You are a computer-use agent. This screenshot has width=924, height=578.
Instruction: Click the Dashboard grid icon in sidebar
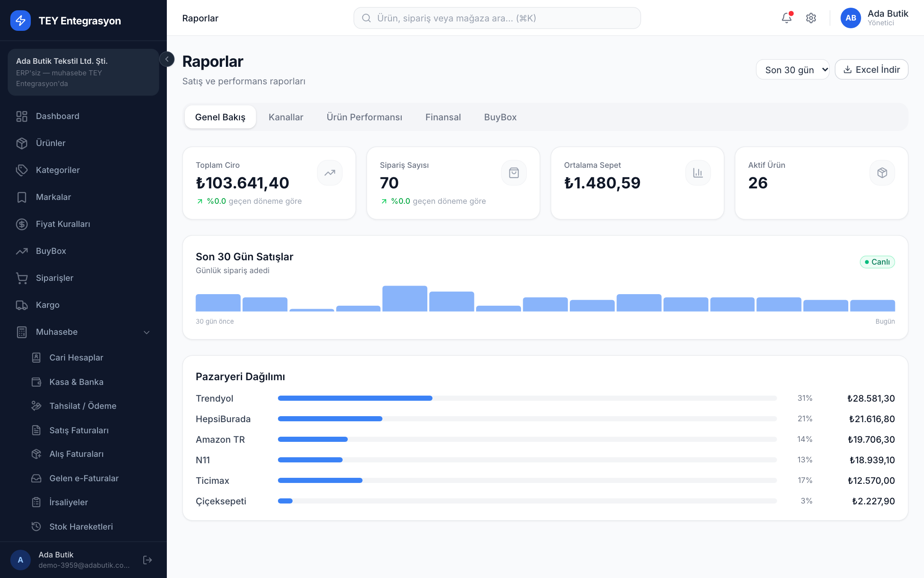(x=22, y=116)
